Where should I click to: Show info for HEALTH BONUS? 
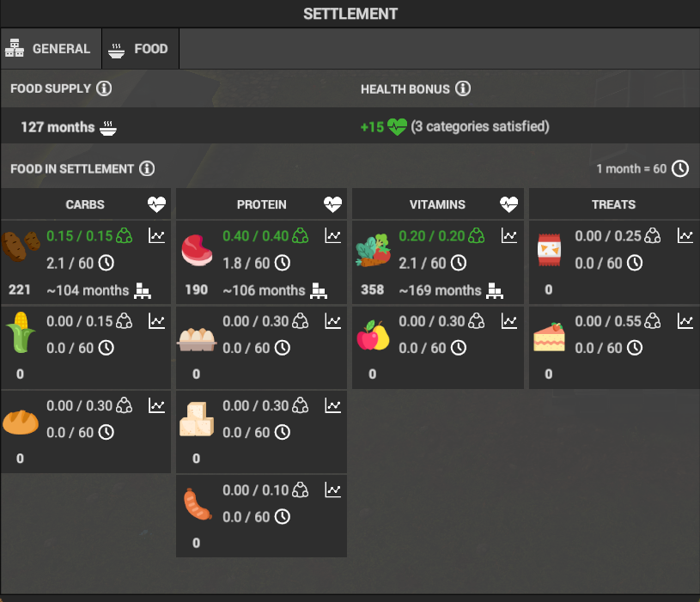pyautogui.click(x=463, y=88)
